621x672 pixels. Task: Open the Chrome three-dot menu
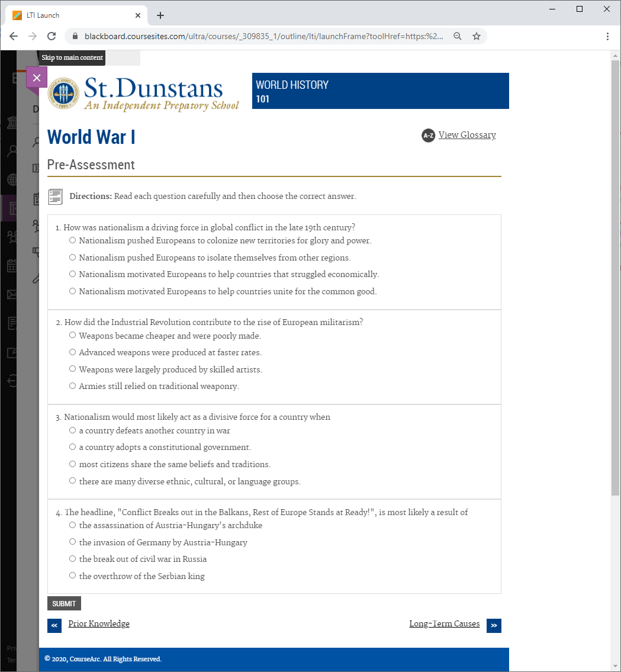pyautogui.click(x=607, y=37)
